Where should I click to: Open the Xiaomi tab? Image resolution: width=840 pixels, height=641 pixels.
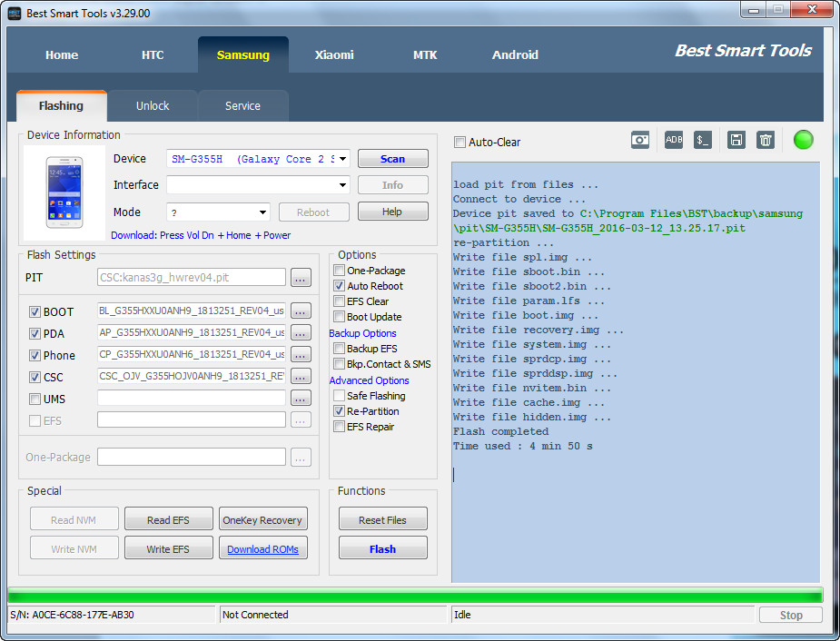(x=334, y=54)
